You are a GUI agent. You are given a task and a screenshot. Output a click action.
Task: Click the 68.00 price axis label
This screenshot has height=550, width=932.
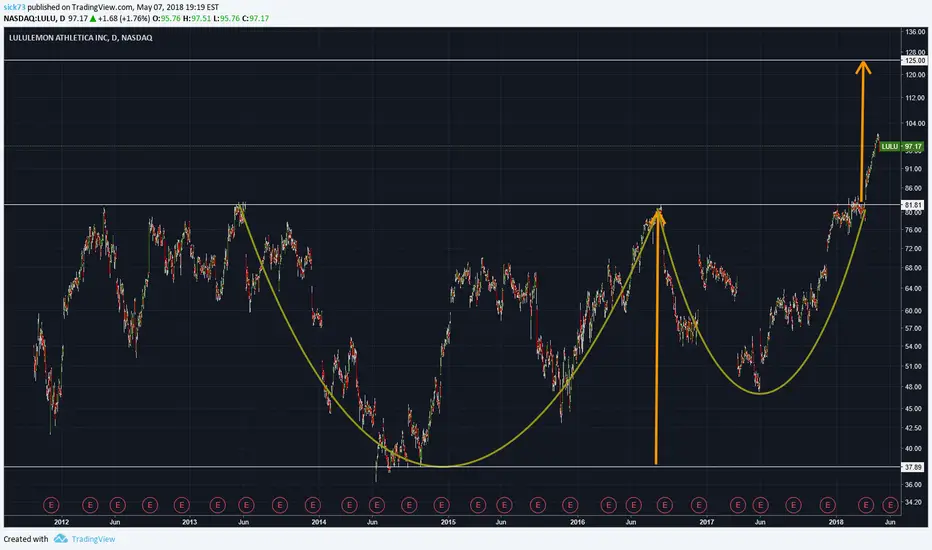click(x=914, y=268)
